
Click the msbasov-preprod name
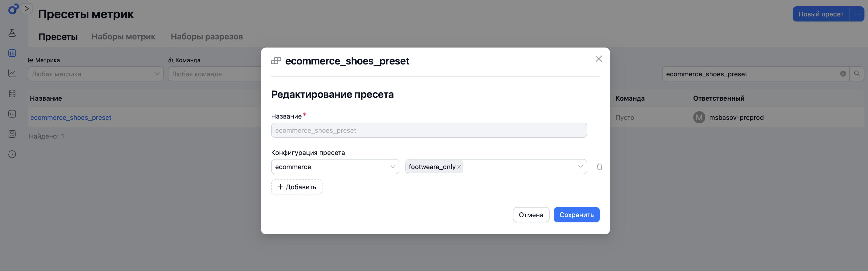[x=736, y=118]
